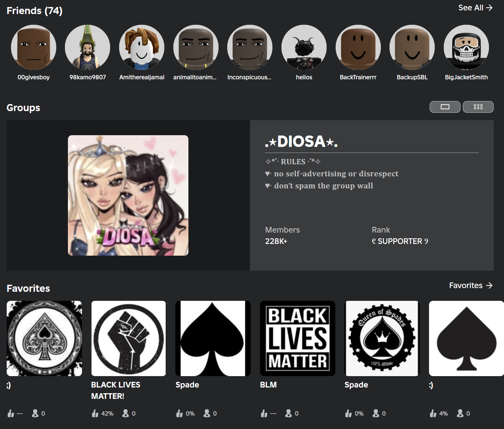Image resolution: width=504 pixels, height=429 pixels.
Task: Open animalitoanim friend avatar
Action: click(x=196, y=47)
